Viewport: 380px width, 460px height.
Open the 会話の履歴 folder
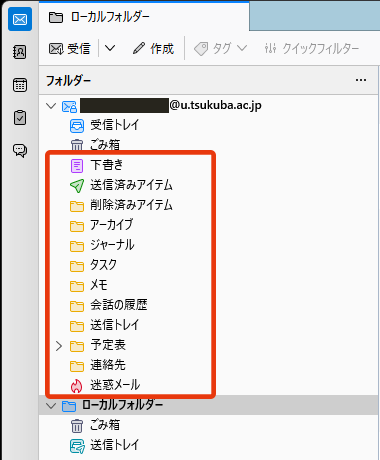(x=209, y=305)
